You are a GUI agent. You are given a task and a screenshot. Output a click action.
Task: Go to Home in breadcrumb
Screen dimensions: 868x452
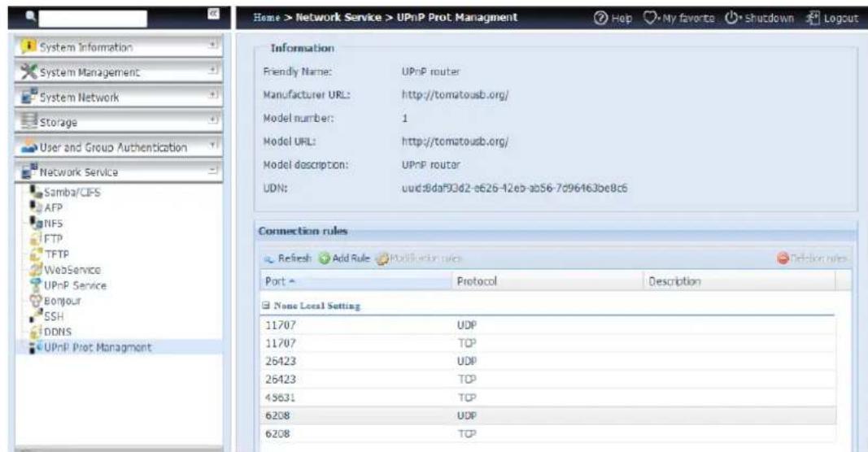pyautogui.click(x=267, y=17)
